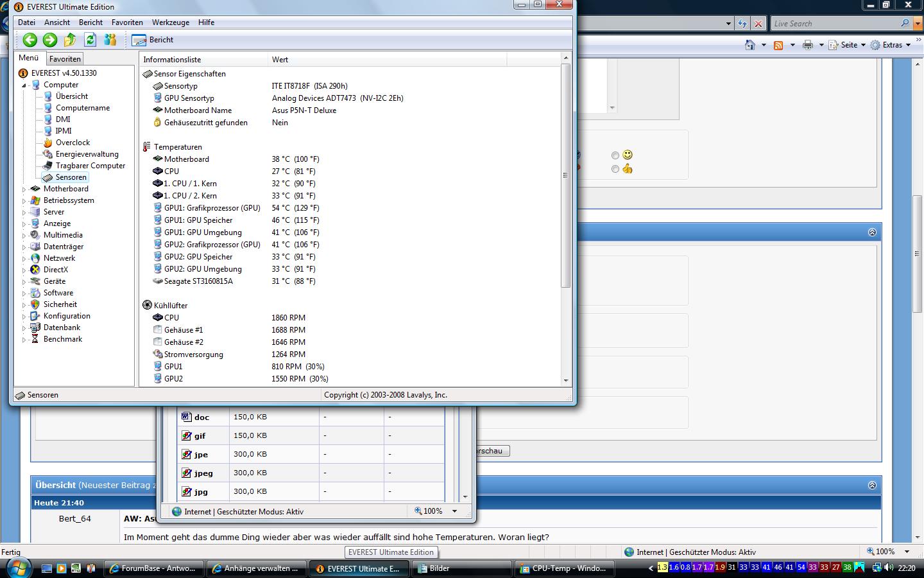
Task: Open the Bericht menu in the menu bar
Action: pyautogui.click(x=90, y=22)
